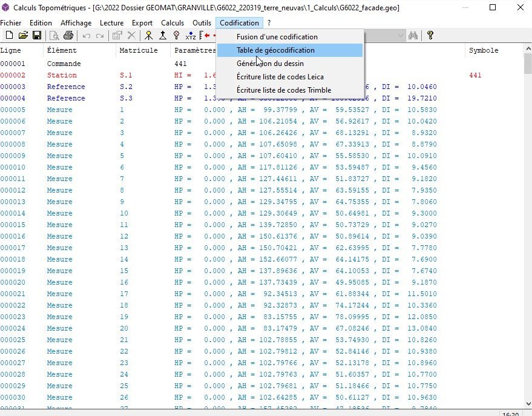Open the Export menu
Image resolution: width=532 pixels, height=416 pixels.
[142, 23]
